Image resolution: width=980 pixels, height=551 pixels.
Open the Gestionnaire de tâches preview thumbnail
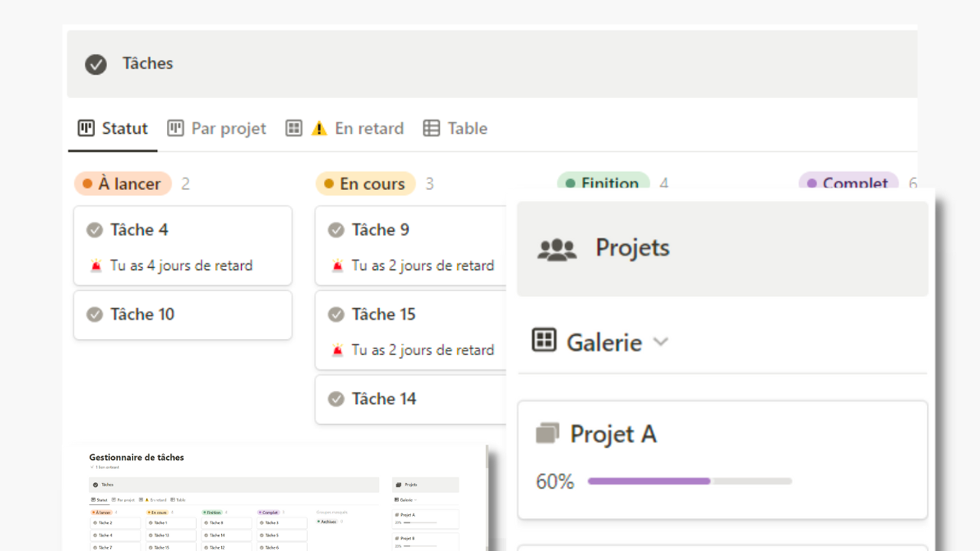point(274,498)
